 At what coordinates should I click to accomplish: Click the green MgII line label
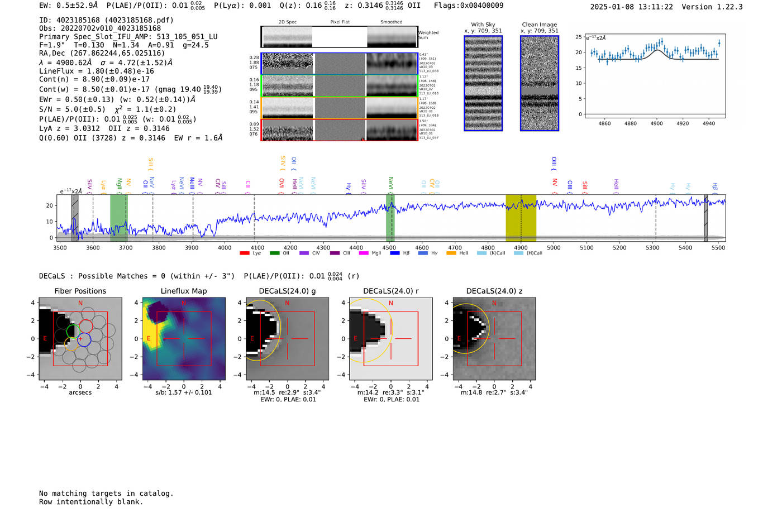coord(119,185)
